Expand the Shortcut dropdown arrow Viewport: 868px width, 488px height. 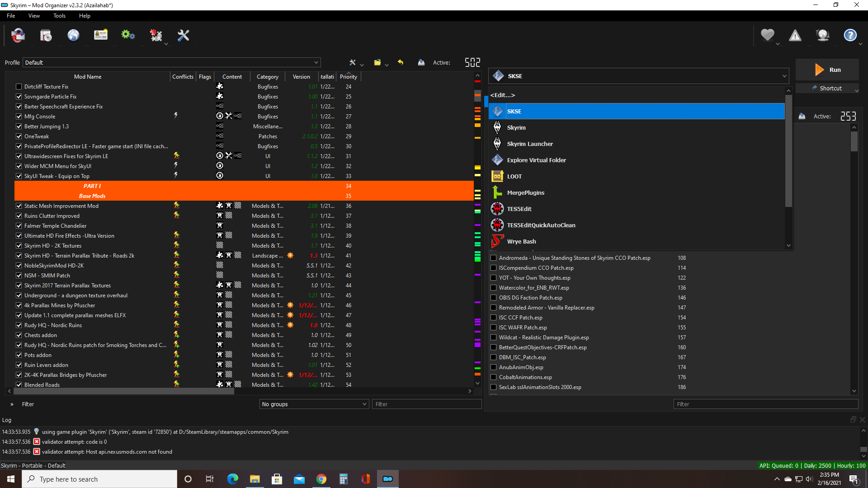click(x=857, y=90)
